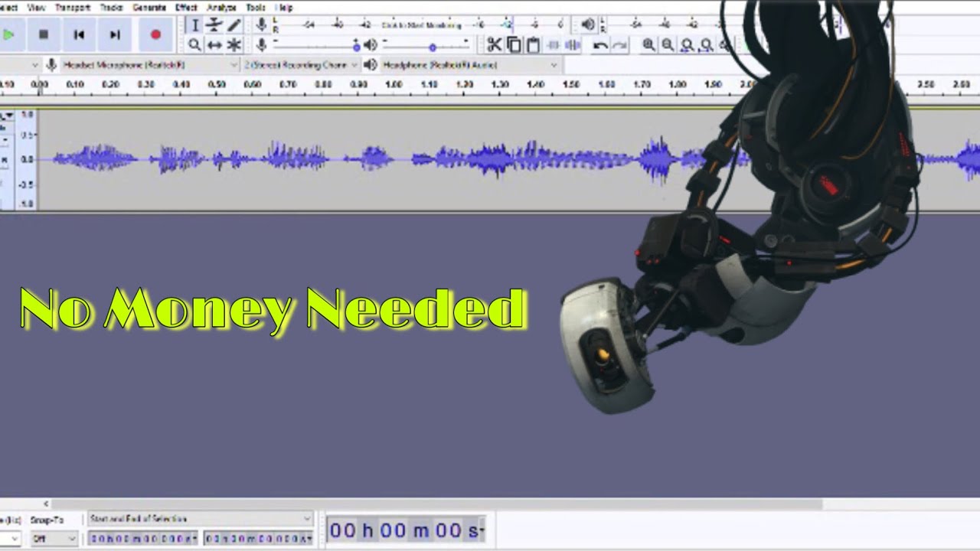
Task: Cut the selection with the scissors icon
Action: pos(494,45)
